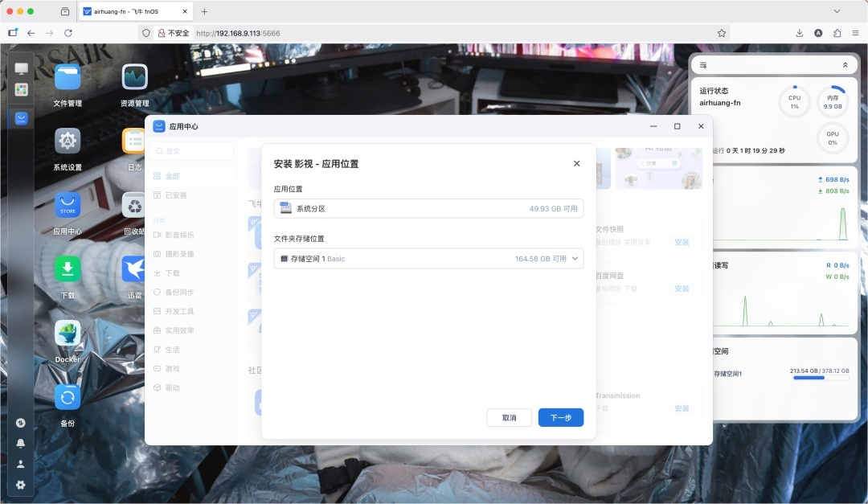
Task: Open the 备份 desktop icon
Action: pyautogui.click(x=68, y=397)
